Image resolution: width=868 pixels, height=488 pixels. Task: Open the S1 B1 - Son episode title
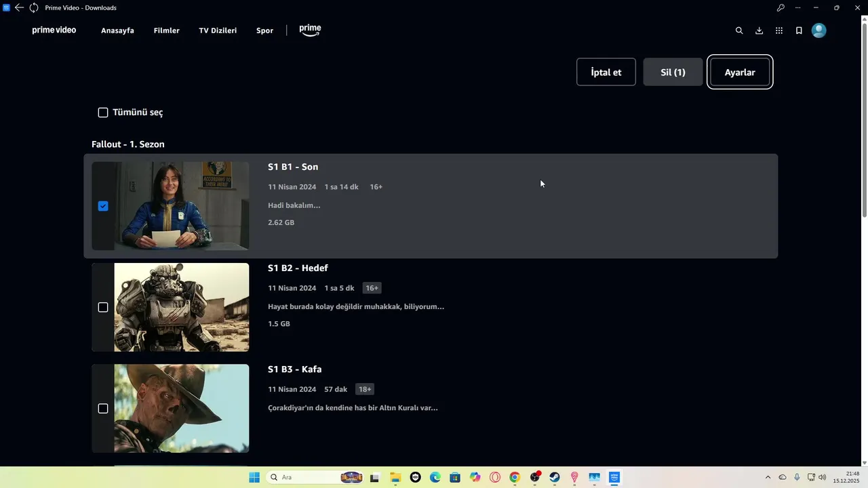(x=293, y=167)
